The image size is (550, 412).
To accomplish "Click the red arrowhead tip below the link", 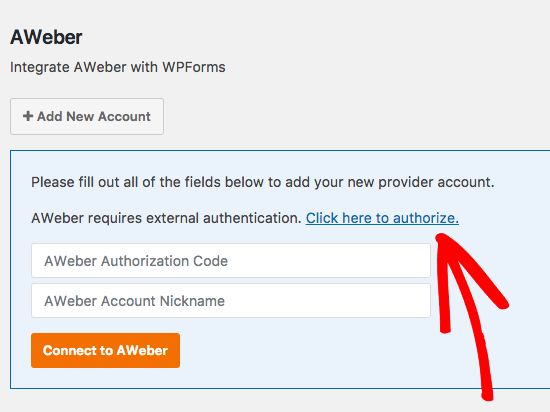I will point(441,238).
